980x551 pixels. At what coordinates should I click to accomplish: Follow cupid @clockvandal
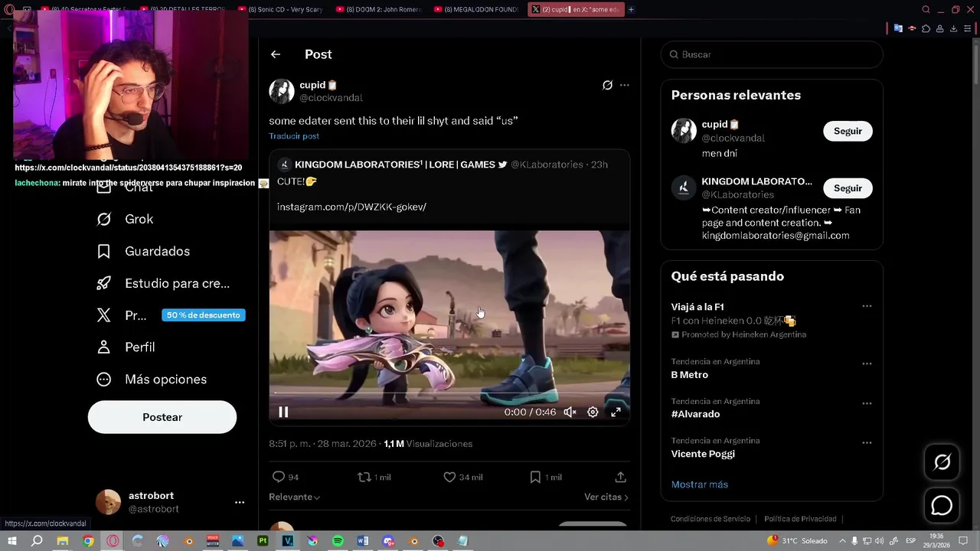tap(848, 131)
